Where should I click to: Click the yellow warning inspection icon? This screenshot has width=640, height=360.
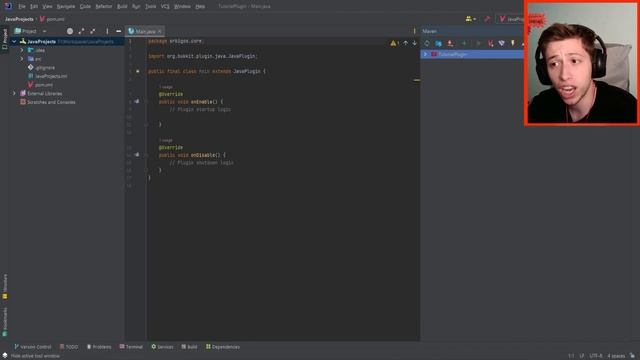click(x=393, y=43)
